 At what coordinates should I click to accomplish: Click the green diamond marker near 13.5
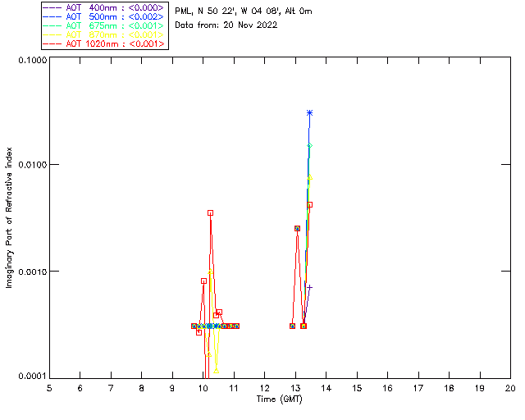[310, 146]
